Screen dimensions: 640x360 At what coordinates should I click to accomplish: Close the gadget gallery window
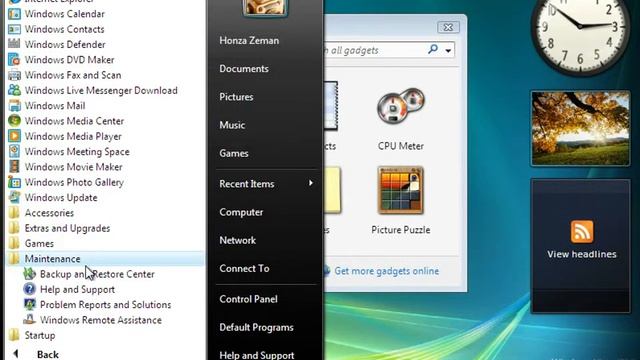pyautogui.click(x=448, y=27)
